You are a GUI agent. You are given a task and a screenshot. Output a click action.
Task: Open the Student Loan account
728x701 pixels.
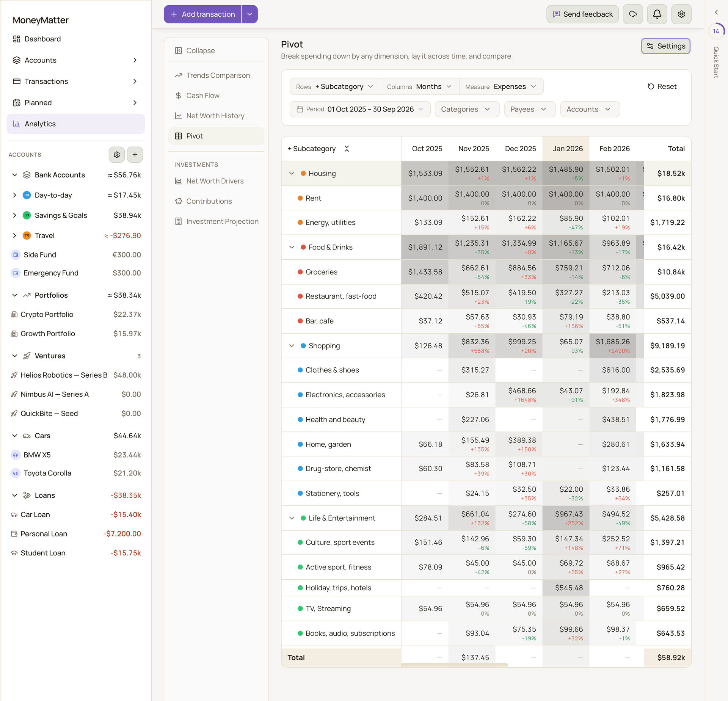click(76, 553)
